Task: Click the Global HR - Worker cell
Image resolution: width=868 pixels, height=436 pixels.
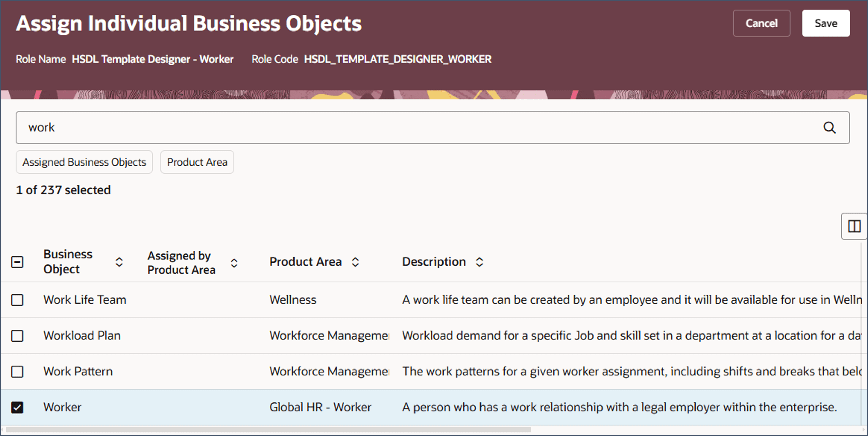Action: [320, 407]
